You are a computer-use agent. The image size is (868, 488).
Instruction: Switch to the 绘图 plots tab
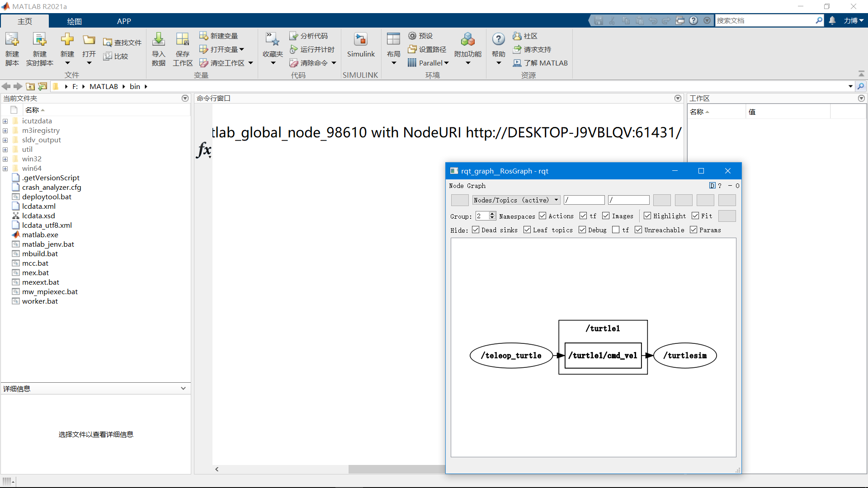tap(74, 21)
